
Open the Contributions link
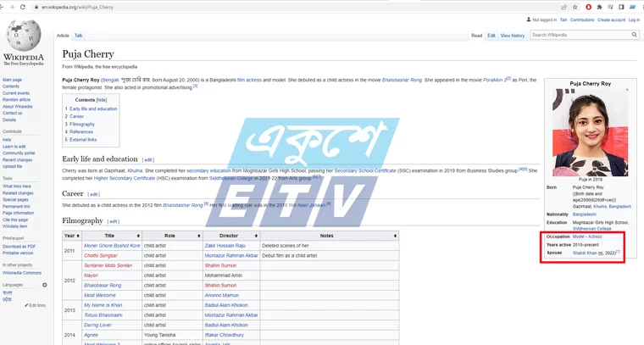(582, 19)
